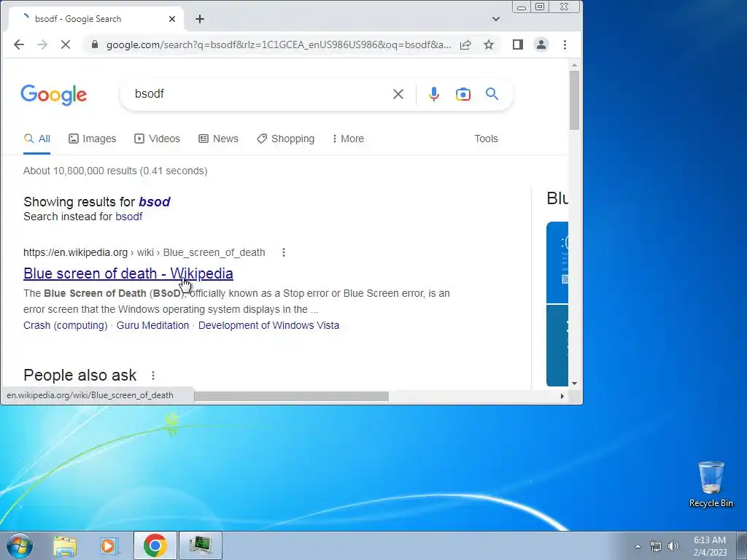Search by image with camera icon
Viewport: 747px width, 560px height.
(x=463, y=94)
